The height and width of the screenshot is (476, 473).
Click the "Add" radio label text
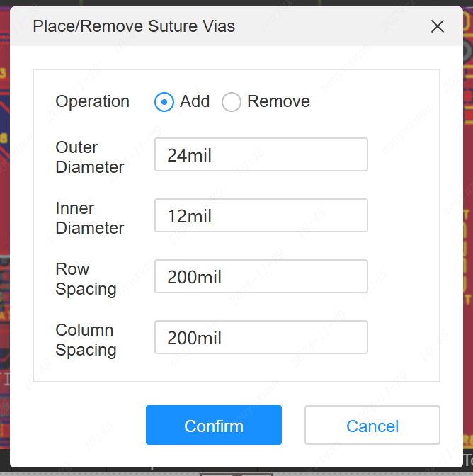tap(195, 101)
